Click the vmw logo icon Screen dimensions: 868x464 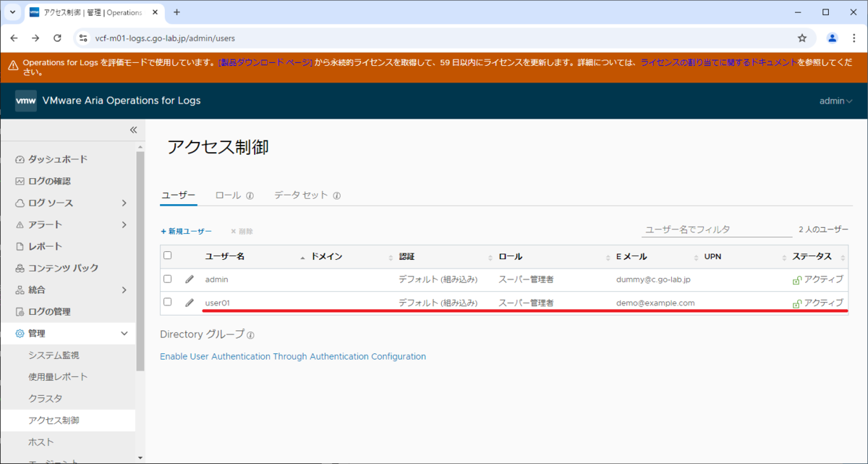tap(26, 101)
